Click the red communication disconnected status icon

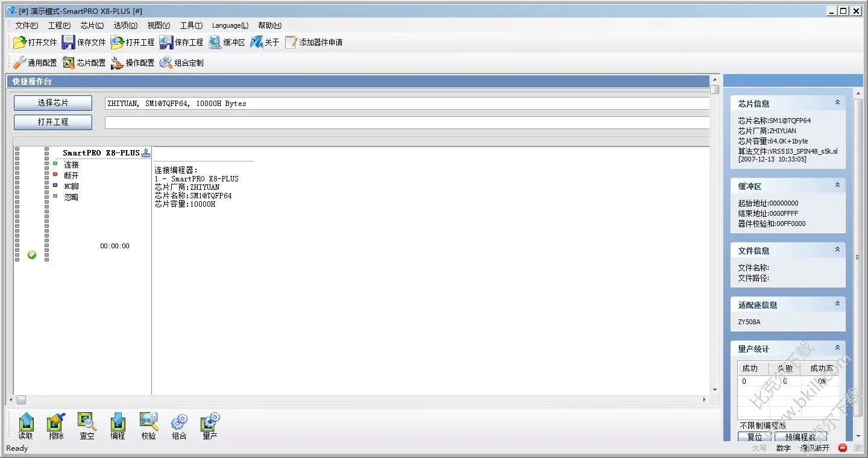tap(843, 448)
